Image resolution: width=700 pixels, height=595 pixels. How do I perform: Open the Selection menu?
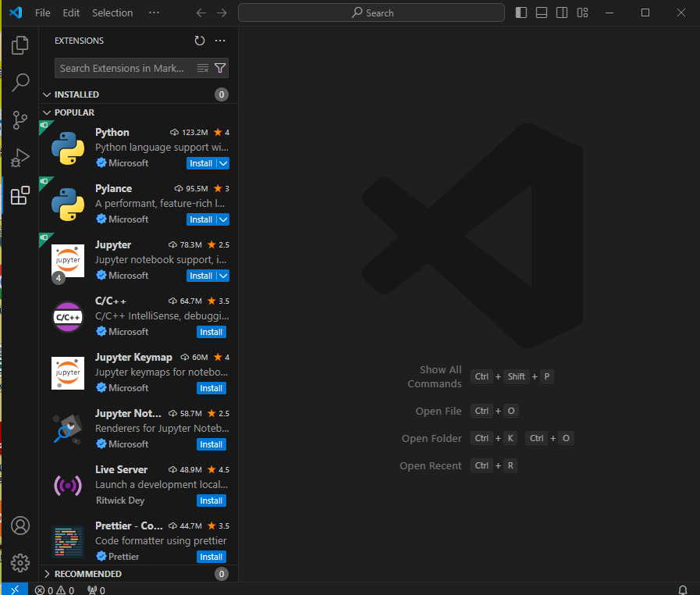pyautogui.click(x=112, y=13)
